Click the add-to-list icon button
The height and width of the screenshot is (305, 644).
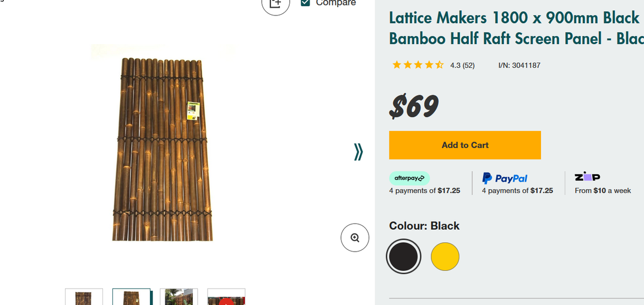tap(275, 4)
